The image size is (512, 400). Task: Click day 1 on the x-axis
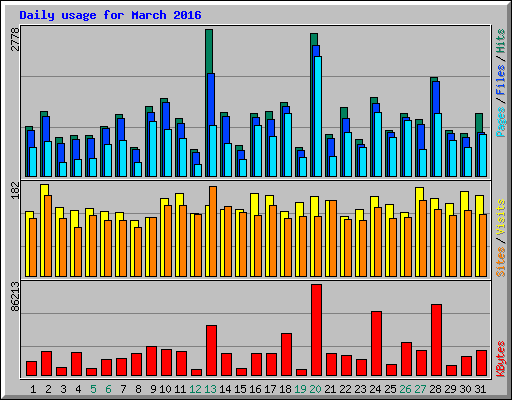33,389
